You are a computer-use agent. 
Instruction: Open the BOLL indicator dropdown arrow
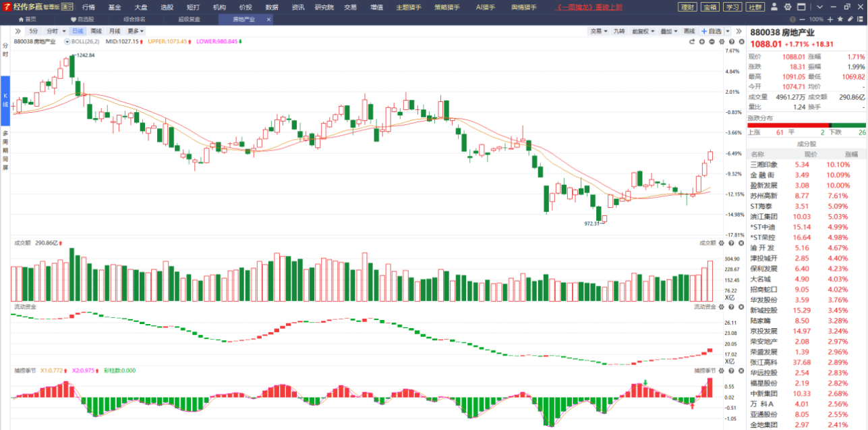point(67,41)
